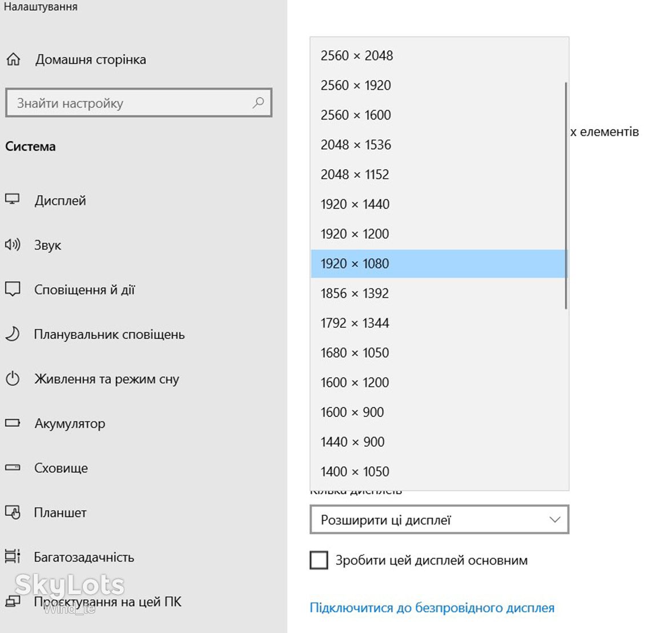Image resolution: width=672 pixels, height=633 pixels.
Task: Check the Зробити цей дисплей основним checkbox
Action: [x=319, y=560]
